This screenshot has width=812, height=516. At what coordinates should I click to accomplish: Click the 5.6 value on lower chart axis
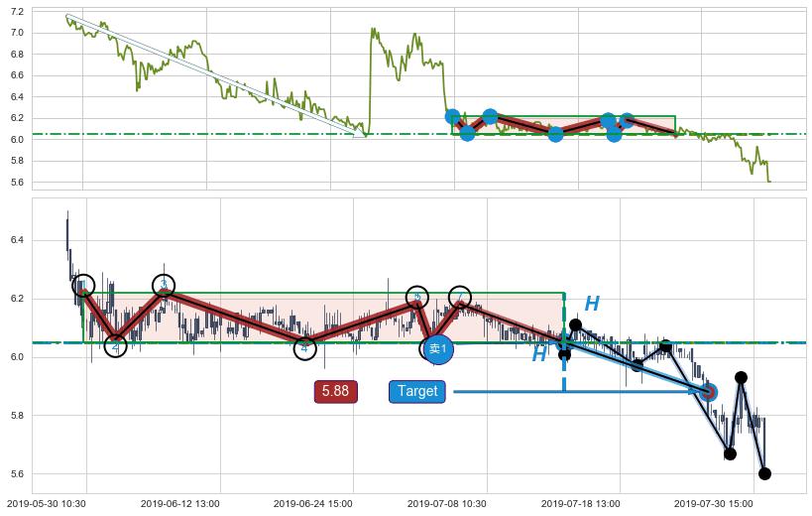(17, 474)
